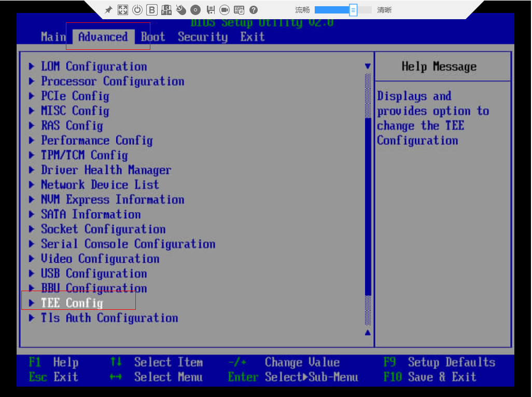Click the blue scrollbar thumb
This screenshot has height=397, width=532.
click(368, 207)
